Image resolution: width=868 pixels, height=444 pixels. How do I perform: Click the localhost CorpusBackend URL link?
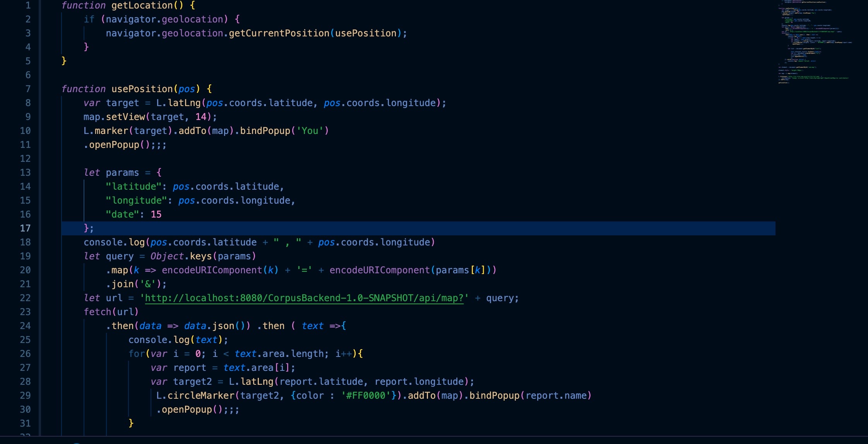pos(304,298)
